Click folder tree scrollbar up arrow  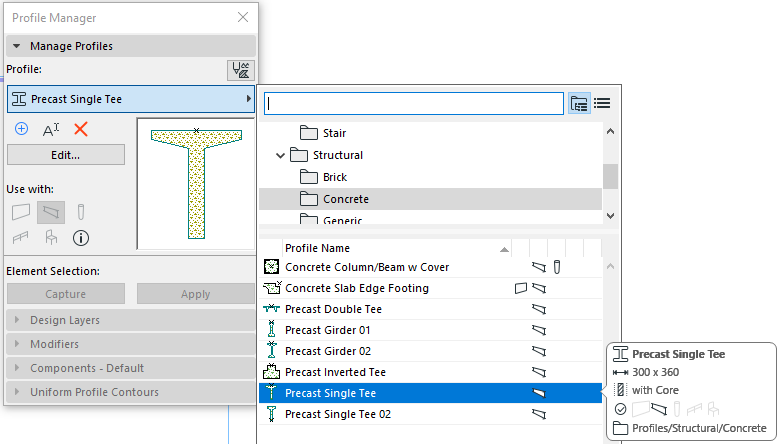tap(610, 132)
